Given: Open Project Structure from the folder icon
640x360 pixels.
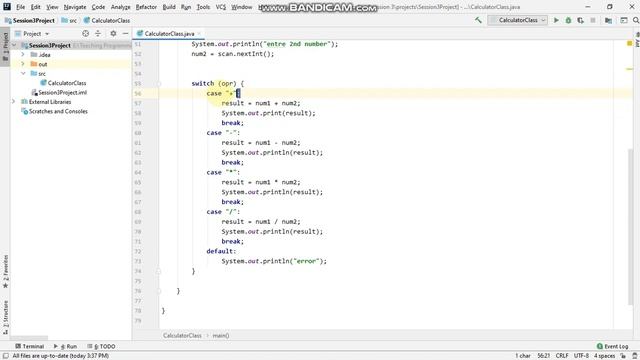Looking at the screenshot, I should click(x=608, y=20).
